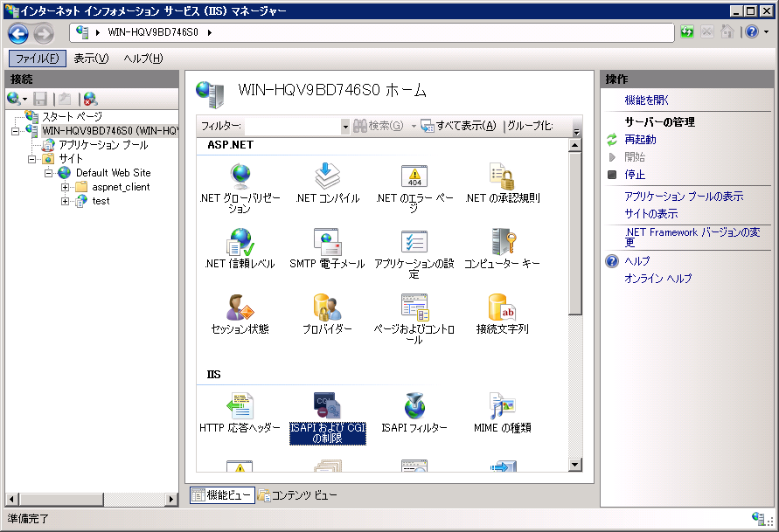Collapse the Default Web Site node
779x532 pixels.
click(x=48, y=173)
